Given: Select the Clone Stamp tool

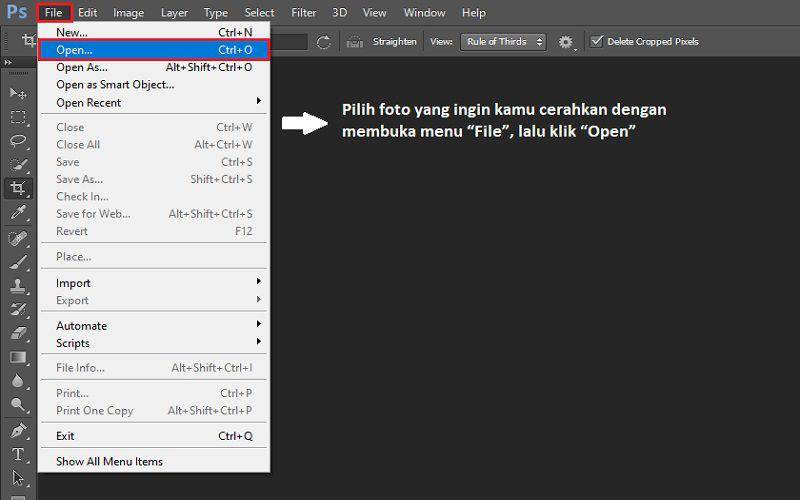Looking at the screenshot, I should 18,286.
